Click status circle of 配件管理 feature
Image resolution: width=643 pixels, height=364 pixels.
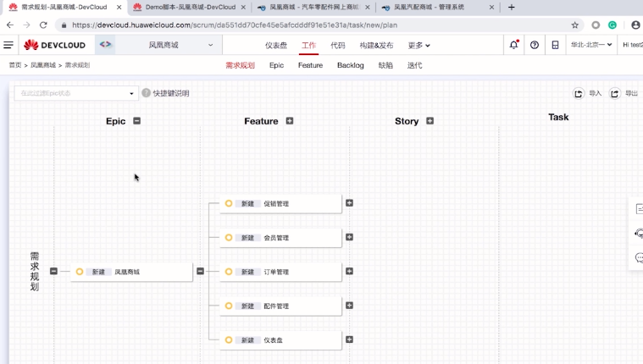pyautogui.click(x=229, y=306)
